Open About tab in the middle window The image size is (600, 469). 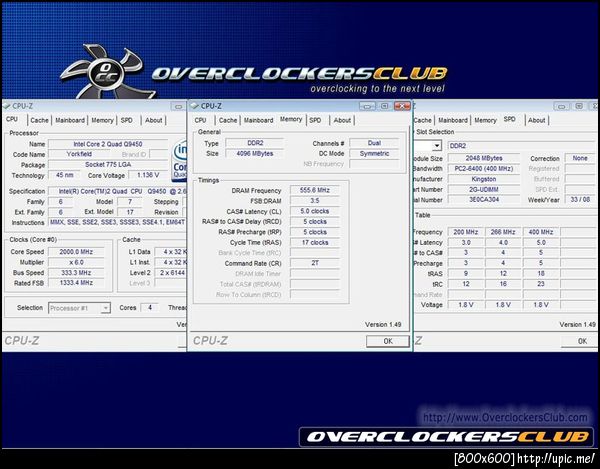(x=342, y=120)
